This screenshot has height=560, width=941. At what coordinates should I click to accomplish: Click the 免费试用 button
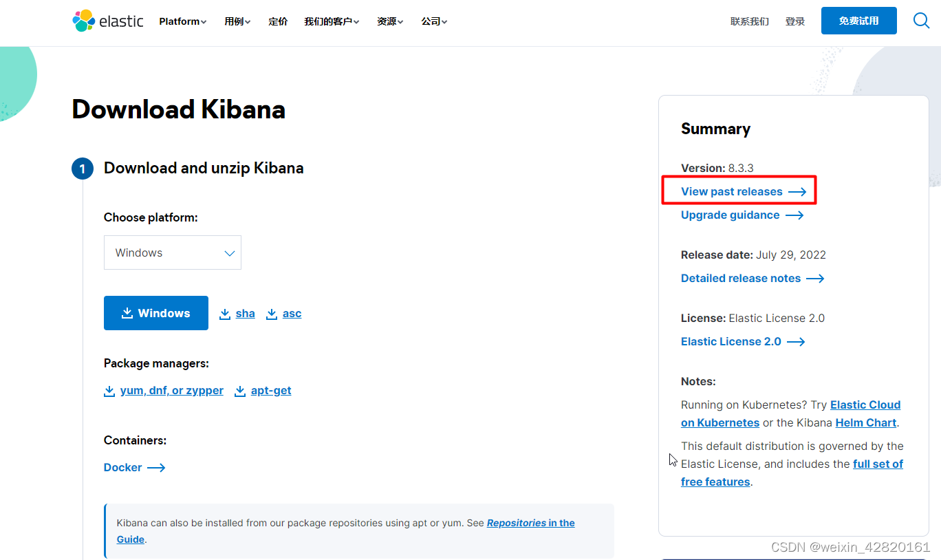[859, 21]
